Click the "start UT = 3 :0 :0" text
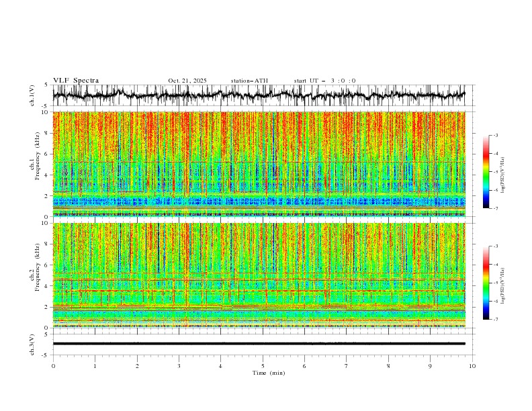Image resolution: width=532 pixels, height=411 pixels. point(324,81)
